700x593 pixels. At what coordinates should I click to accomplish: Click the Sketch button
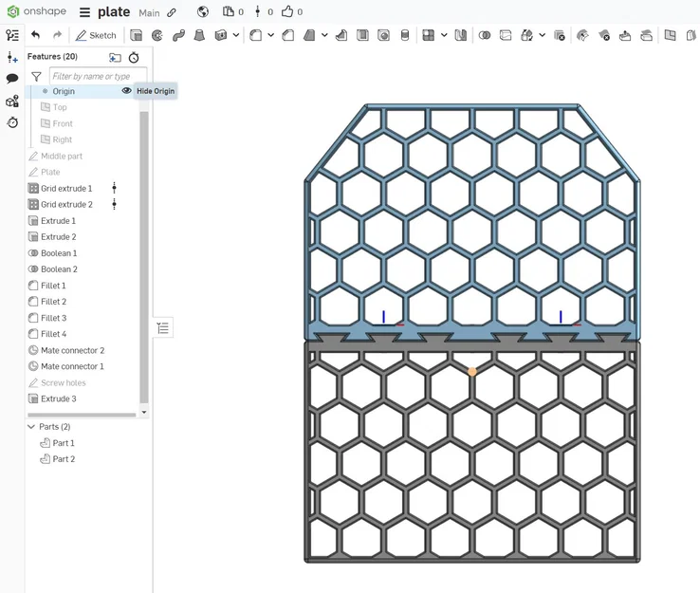tap(96, 35)
